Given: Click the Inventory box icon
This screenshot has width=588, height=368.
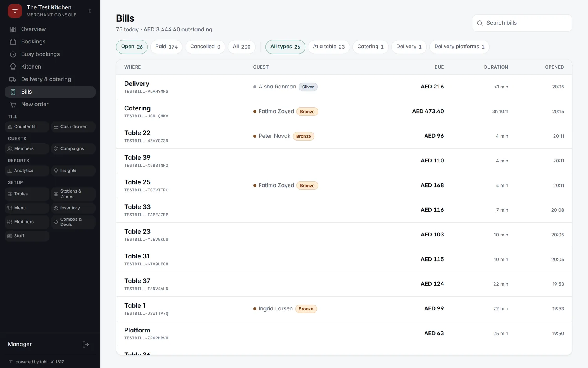Looking at the screenshot, I should [x=56, y=208].
